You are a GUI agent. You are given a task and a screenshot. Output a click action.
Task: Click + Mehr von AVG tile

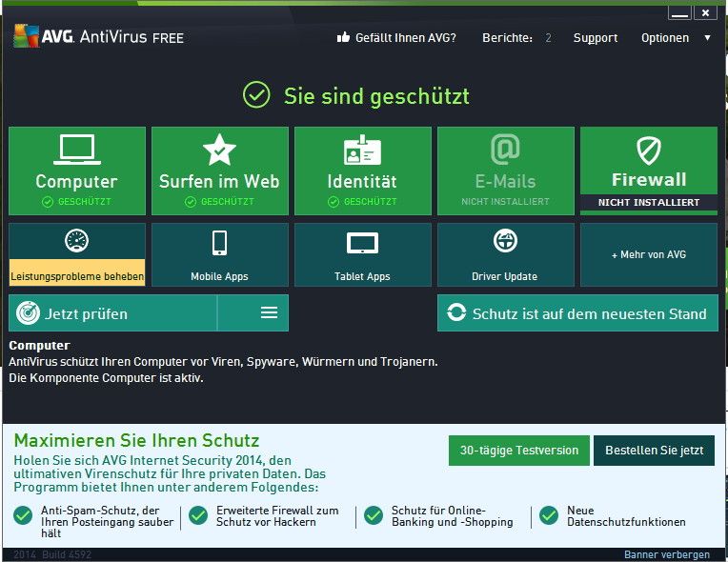pyautogui.click(x=649, y=254)
